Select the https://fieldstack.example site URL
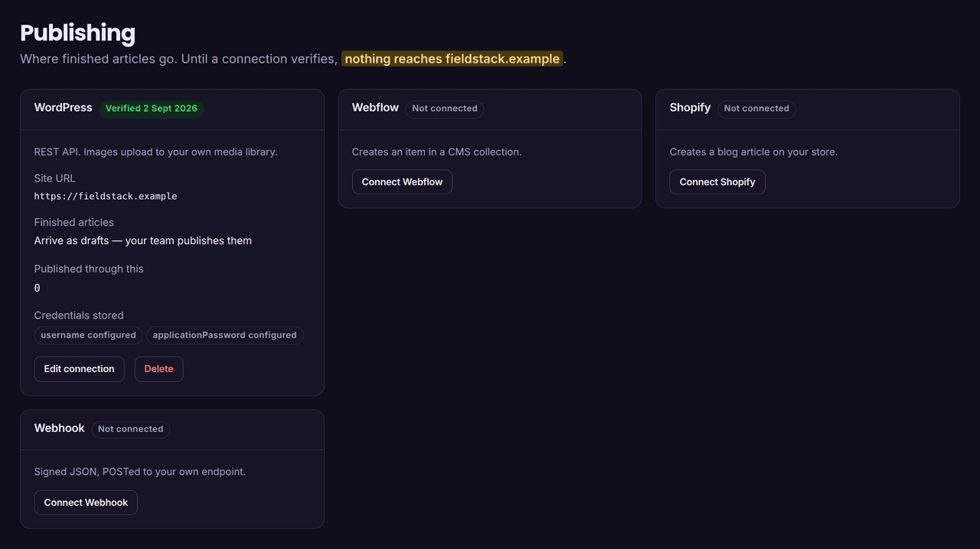 (106, 196)
